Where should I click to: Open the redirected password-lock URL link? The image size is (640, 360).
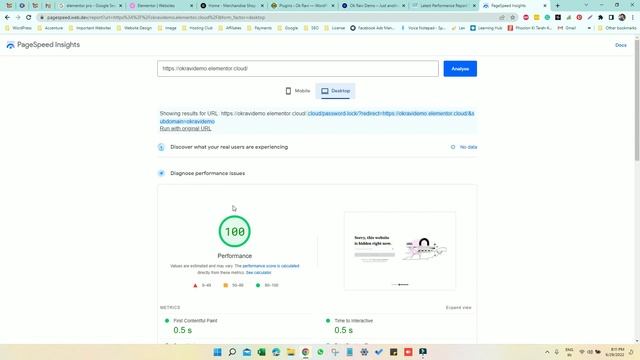pyautogui.click(x=317, y=118)
